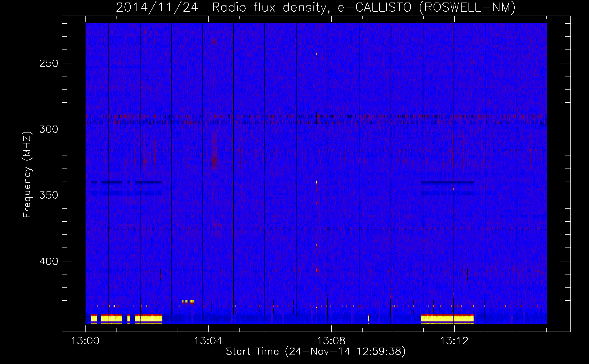Screen dimensions: 589x364
Task: Click the plot title mentioning e-CALLISTO ROSWELL-NM
Action: coord(316,7)
